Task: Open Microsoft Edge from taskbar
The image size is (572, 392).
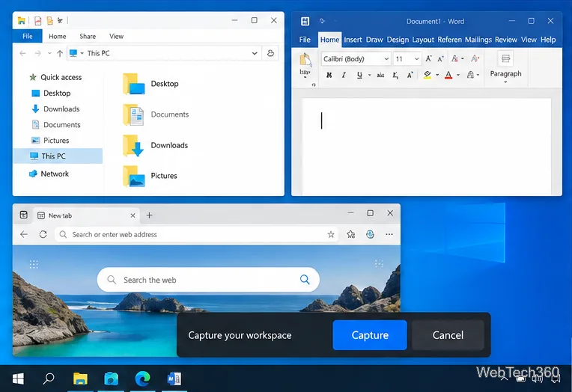Action: coord(143,379)
